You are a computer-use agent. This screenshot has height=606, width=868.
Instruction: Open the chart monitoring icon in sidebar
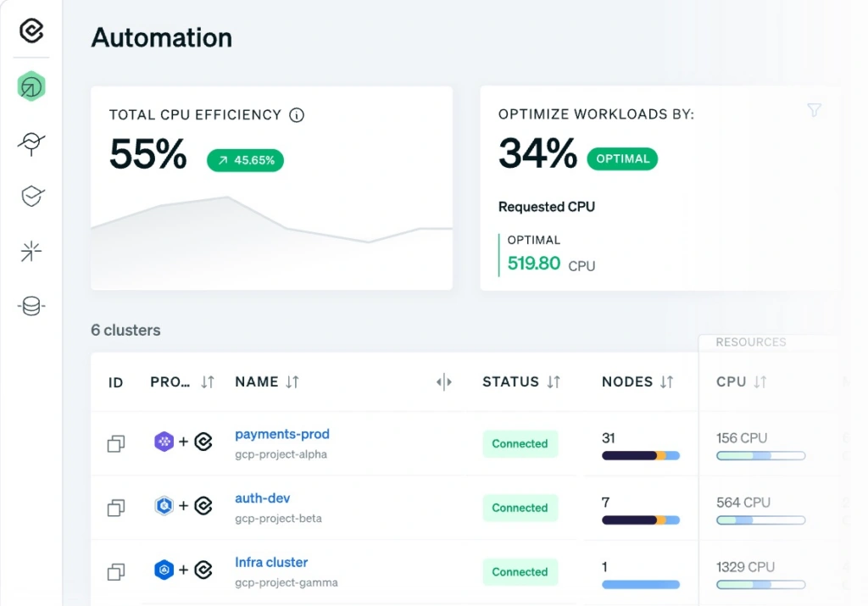coord(31,143)
